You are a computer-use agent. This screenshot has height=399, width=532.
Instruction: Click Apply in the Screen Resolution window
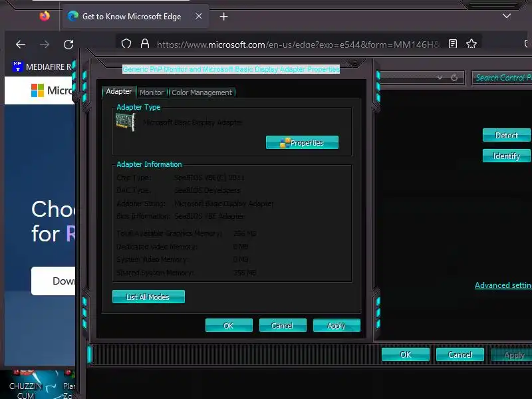coord(511,354)
